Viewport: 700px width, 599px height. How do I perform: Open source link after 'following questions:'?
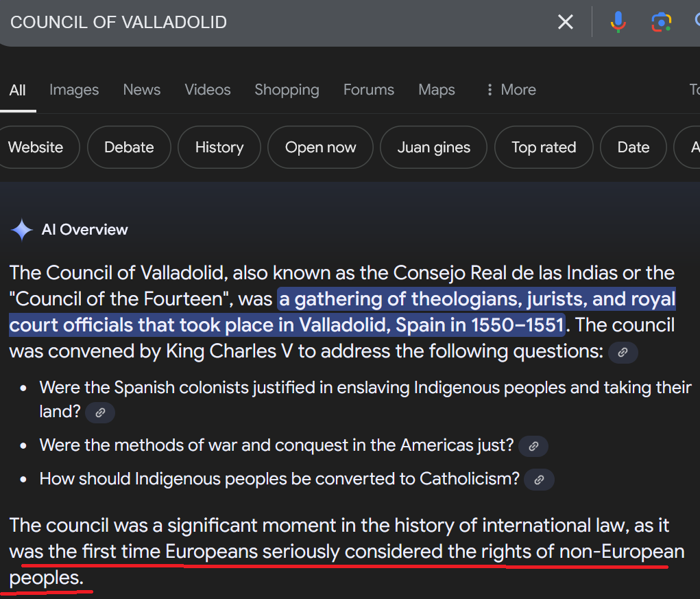click(623, 353)
